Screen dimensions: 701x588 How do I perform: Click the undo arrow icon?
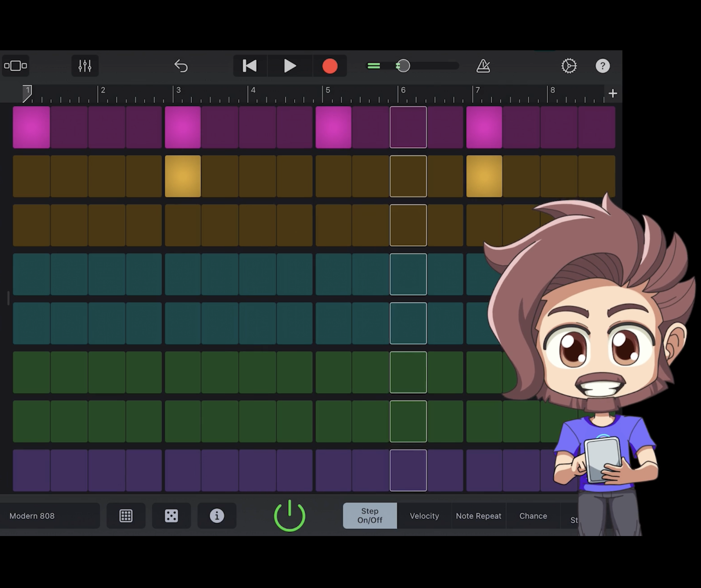[x=181, y=66]
